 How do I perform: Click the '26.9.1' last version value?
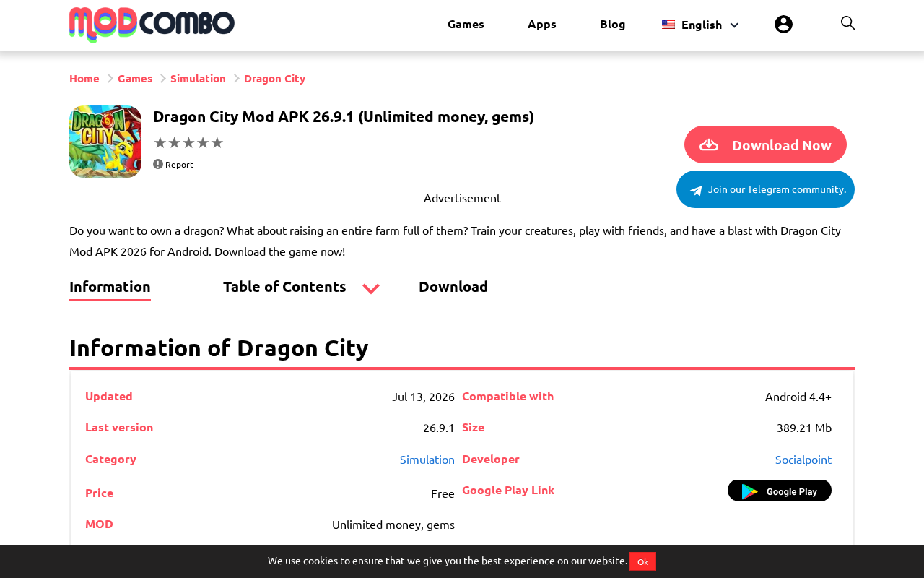(x=439, y=428)
